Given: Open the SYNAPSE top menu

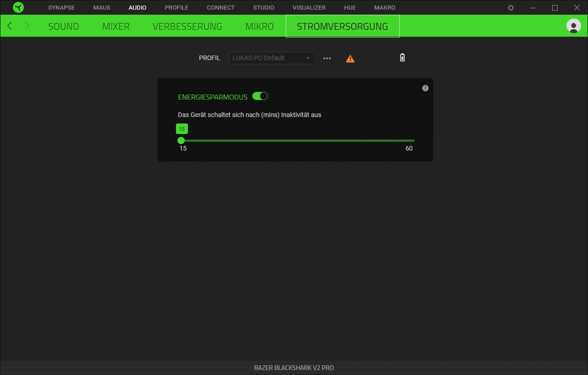Looking at the screenshot, I should coord(62,8).
